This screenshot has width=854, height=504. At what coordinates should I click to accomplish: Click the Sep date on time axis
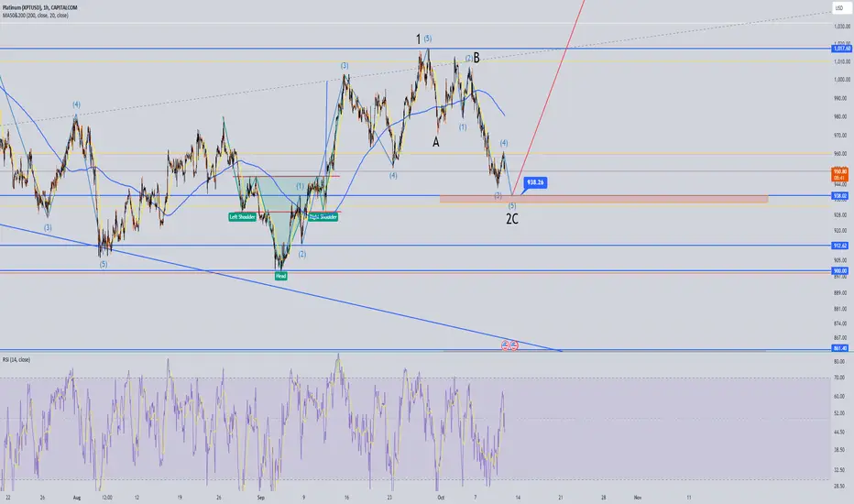coord(261,498)
